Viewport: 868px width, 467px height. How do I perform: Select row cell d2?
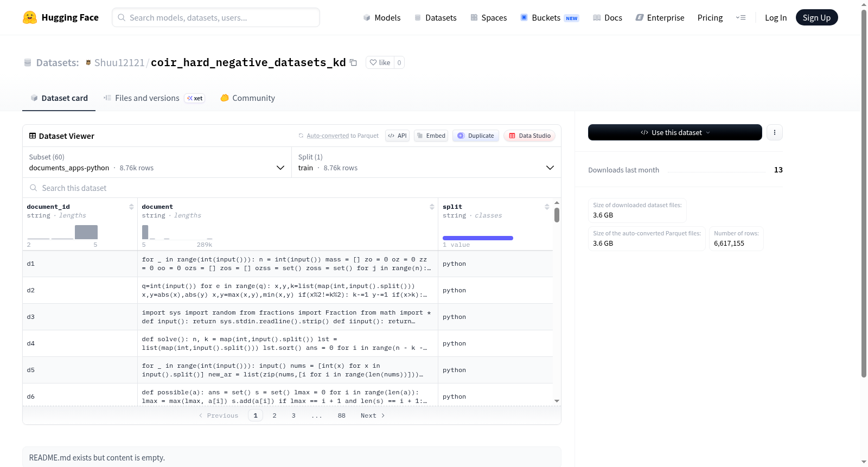pos(80,290)
